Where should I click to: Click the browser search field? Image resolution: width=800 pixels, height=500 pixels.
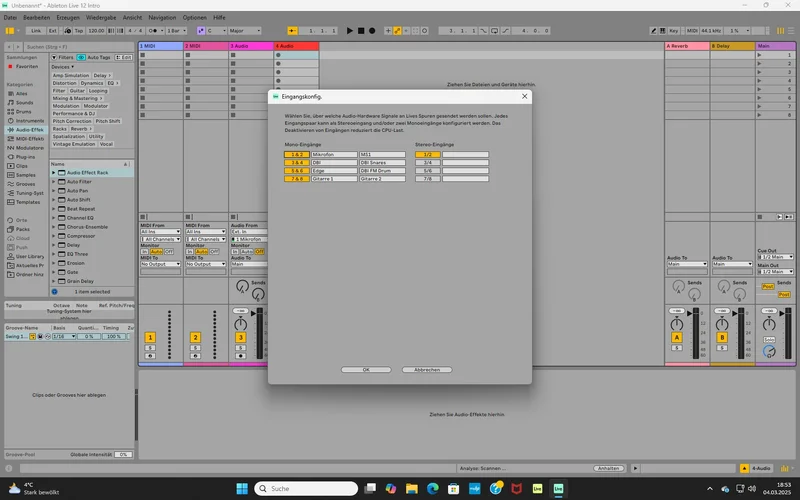click(x=77, y=47)
